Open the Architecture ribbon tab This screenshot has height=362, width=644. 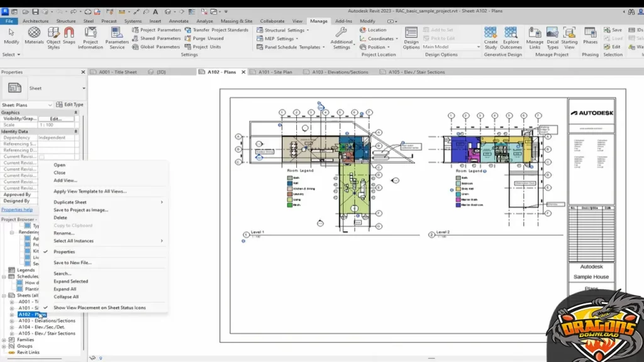click(x=35, y=21)
